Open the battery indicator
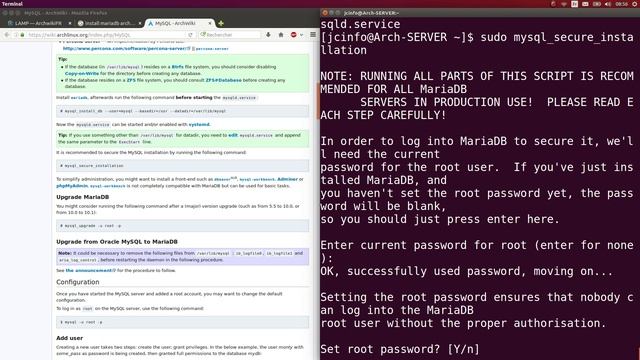 597,4
